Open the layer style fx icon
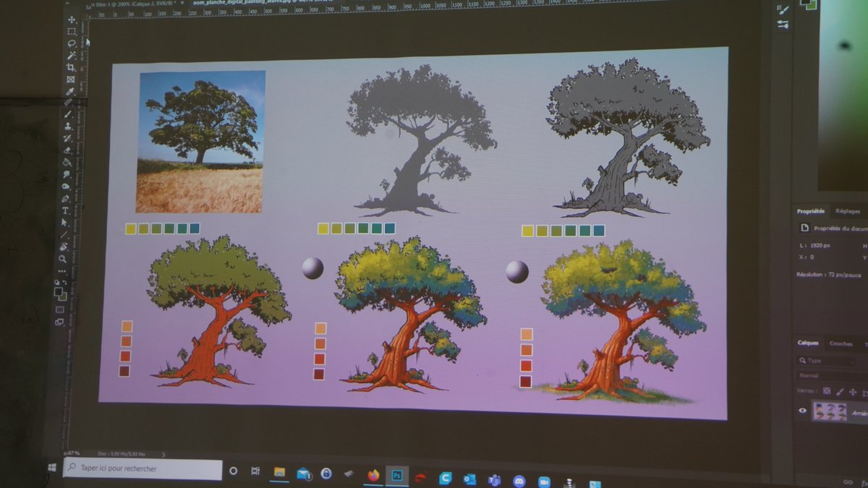This screenshot has width=868, height=488. pyautogui.click(x=864, y=482)
